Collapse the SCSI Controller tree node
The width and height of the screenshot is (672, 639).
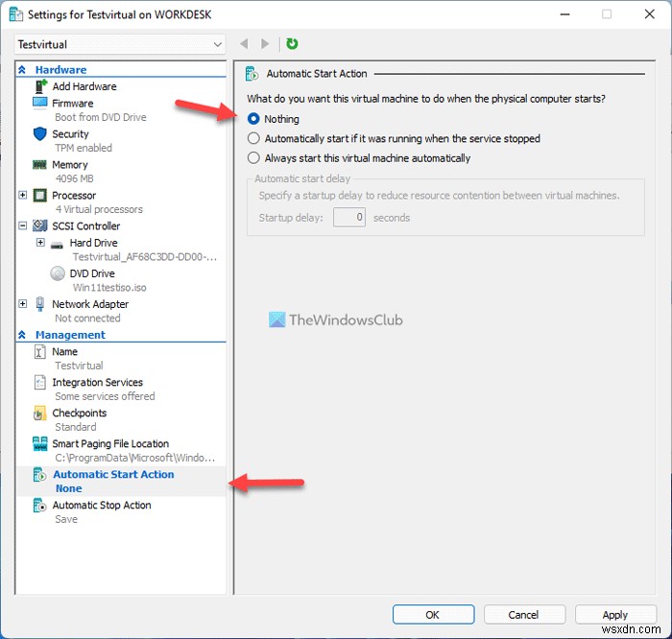pos(23,225)
